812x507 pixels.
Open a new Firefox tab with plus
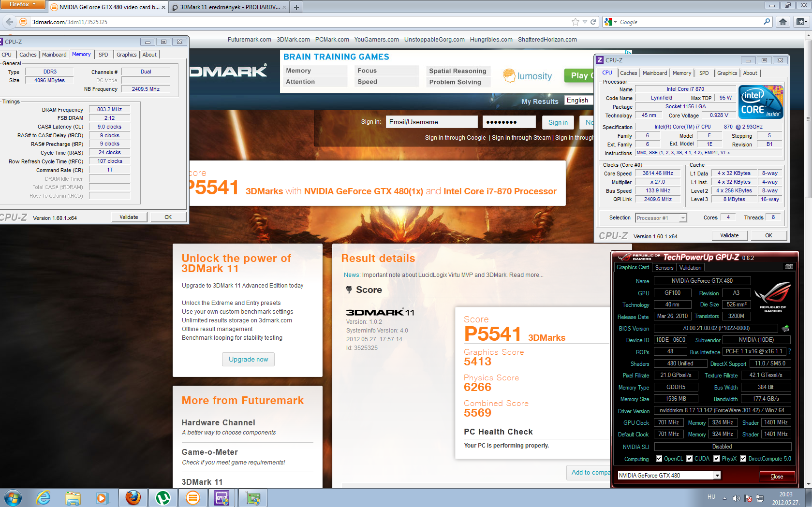pyautogui.click(x=296, y=7)
